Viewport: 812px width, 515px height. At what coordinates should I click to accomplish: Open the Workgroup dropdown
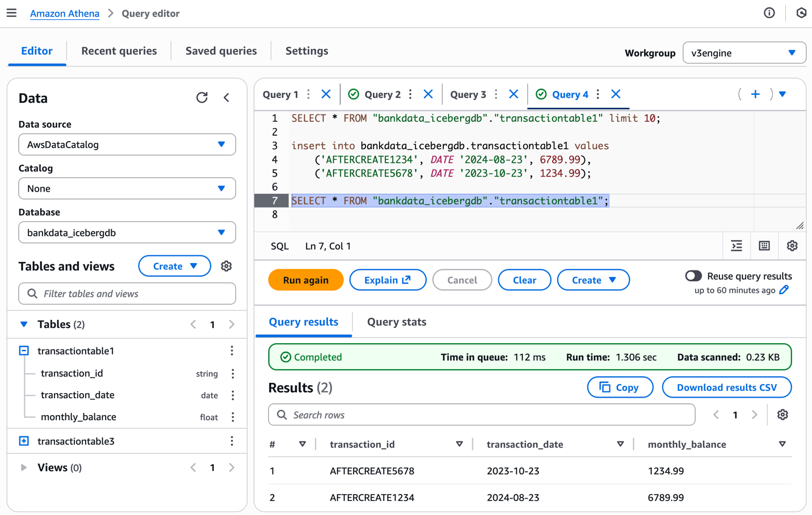click(x=744, y=53)
